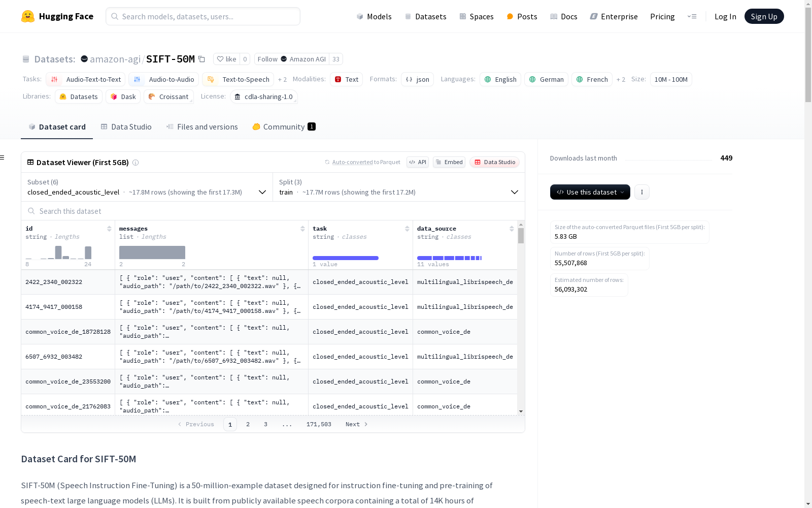
Task: Select the English language tag
Action: (500, 79)
